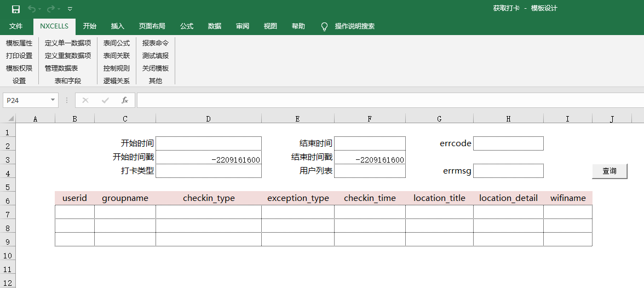Switch to the 页面布局 ribbon tab
644x288 pixels.
[x=152, y=26]
